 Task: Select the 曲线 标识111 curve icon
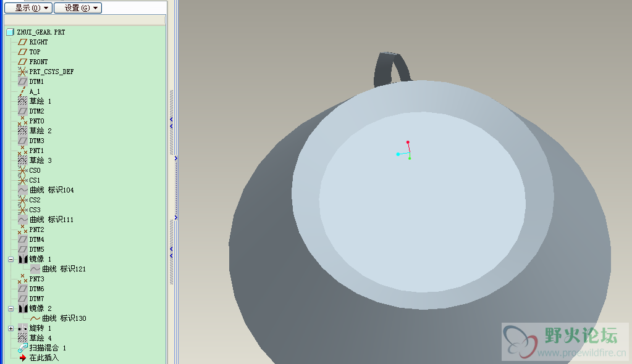pos(23,220)
